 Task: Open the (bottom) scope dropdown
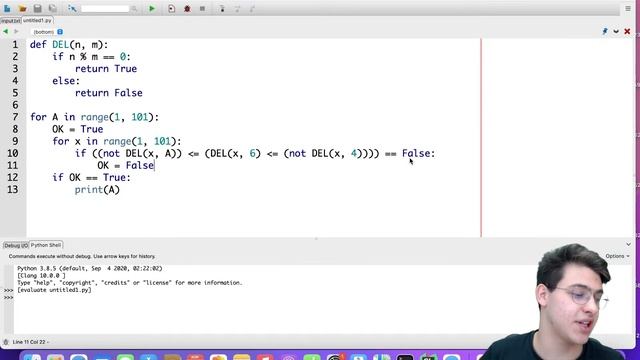[47, 32]
